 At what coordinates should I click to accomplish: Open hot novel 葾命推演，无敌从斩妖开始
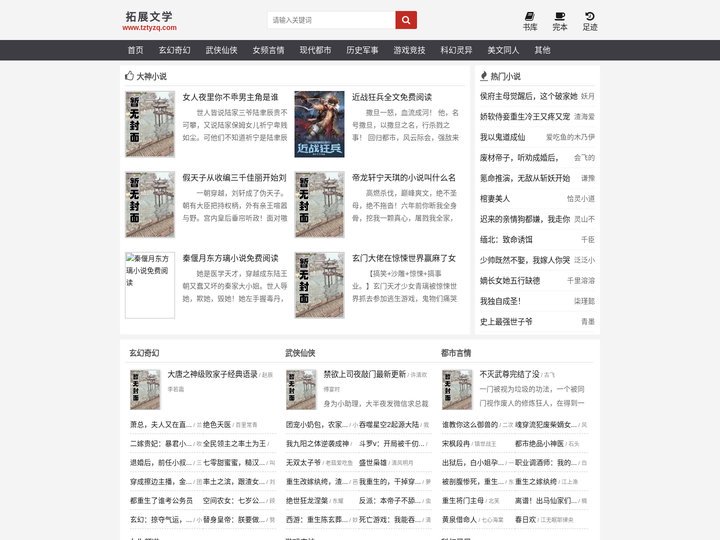pos(525,178)
